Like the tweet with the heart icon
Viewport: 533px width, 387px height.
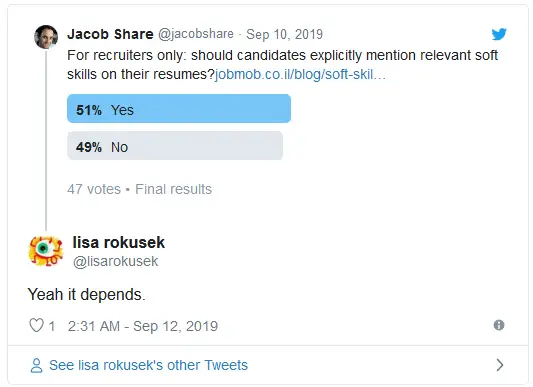tap(36, 325)
